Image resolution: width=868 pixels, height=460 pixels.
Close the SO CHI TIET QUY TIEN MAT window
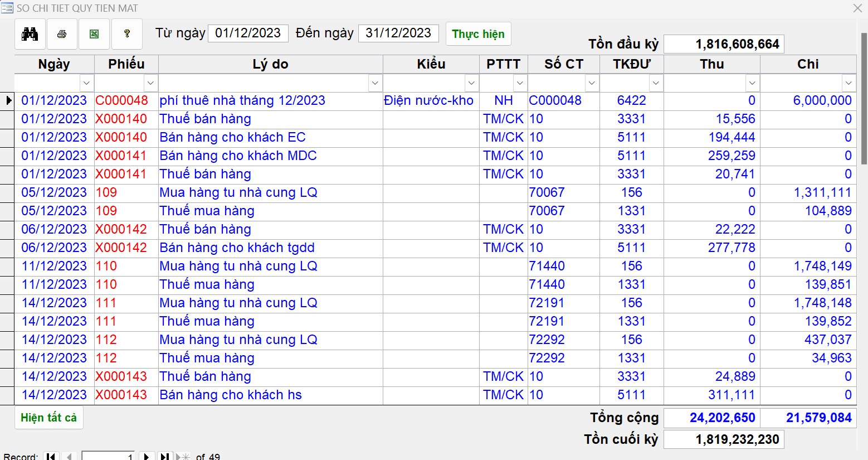857,8
